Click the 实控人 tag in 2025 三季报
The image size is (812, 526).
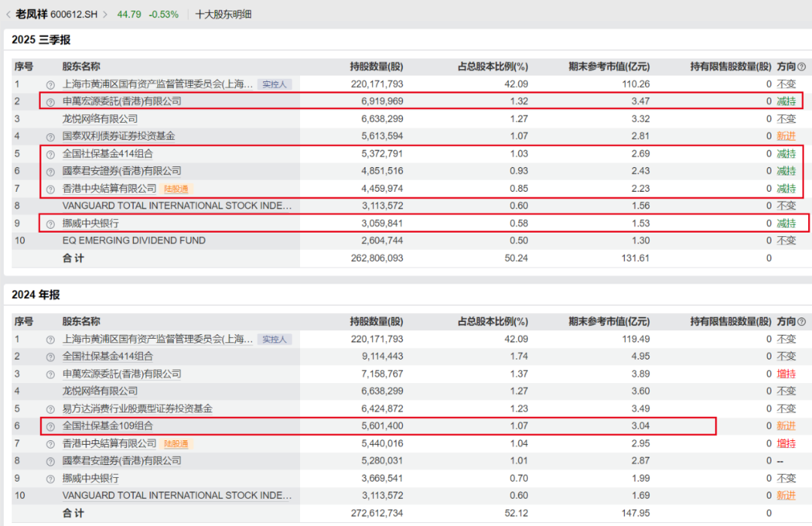point(274,84)
